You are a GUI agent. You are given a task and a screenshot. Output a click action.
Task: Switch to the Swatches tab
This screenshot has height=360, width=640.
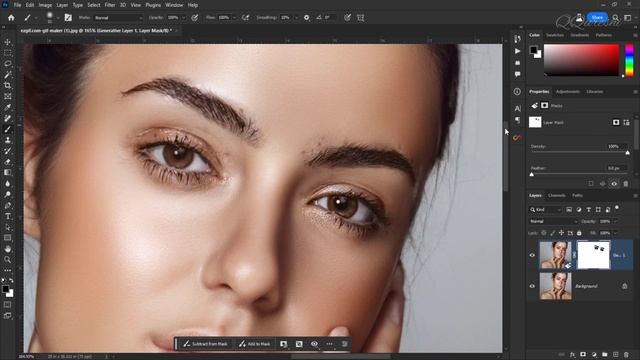[555, 35]
